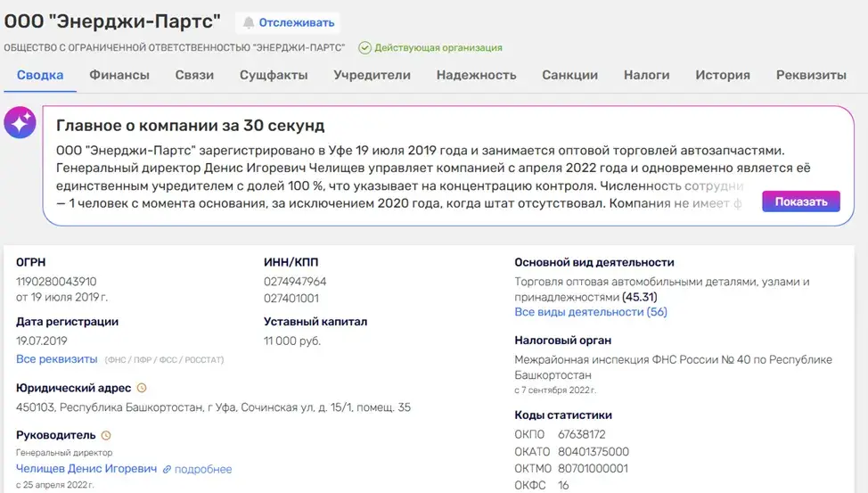Click the INN value 0274947964
The width and height of the screenshot is (868, 493).
(295, 282)
